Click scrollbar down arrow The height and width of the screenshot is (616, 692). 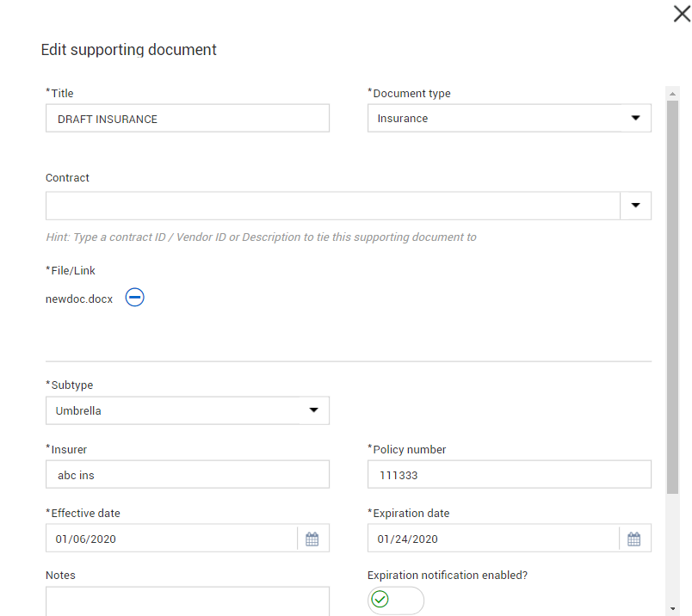coord(673,607)
